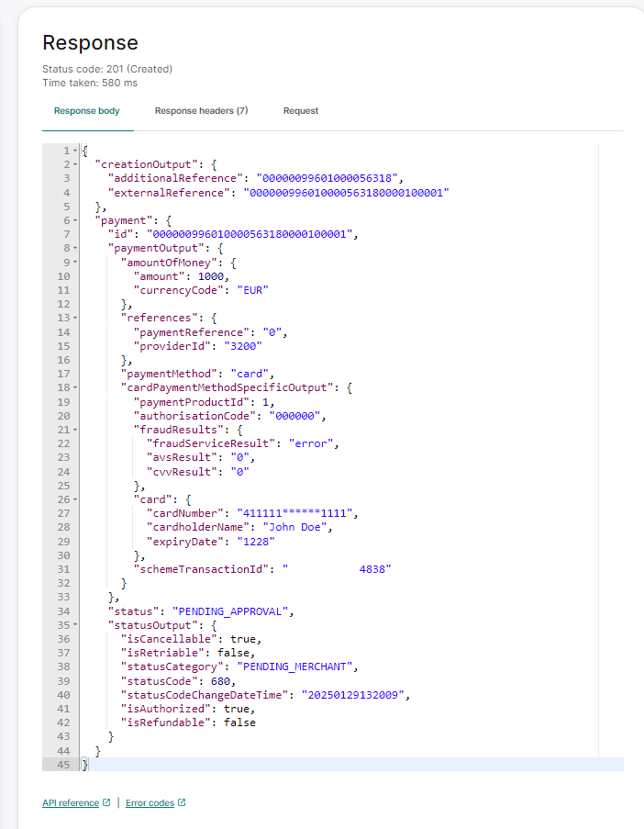Click the paymentMethod value "card"

tap(250, 374)
